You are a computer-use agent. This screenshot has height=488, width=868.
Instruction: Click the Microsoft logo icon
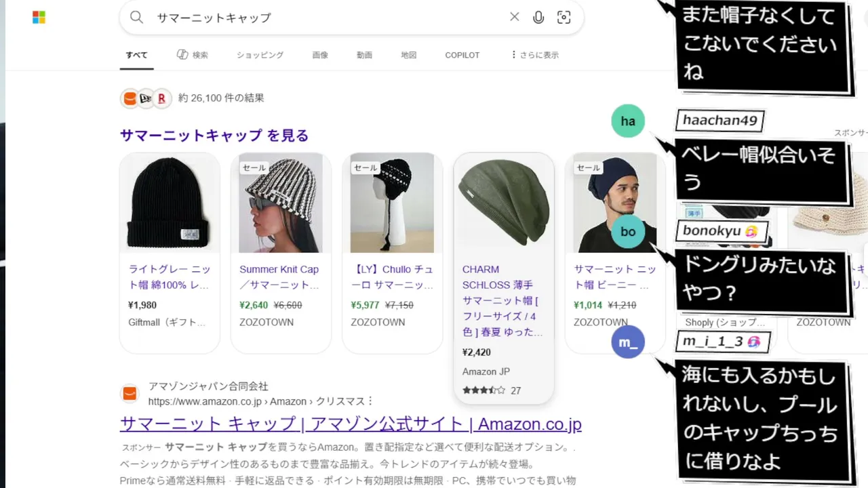[39, 18]
